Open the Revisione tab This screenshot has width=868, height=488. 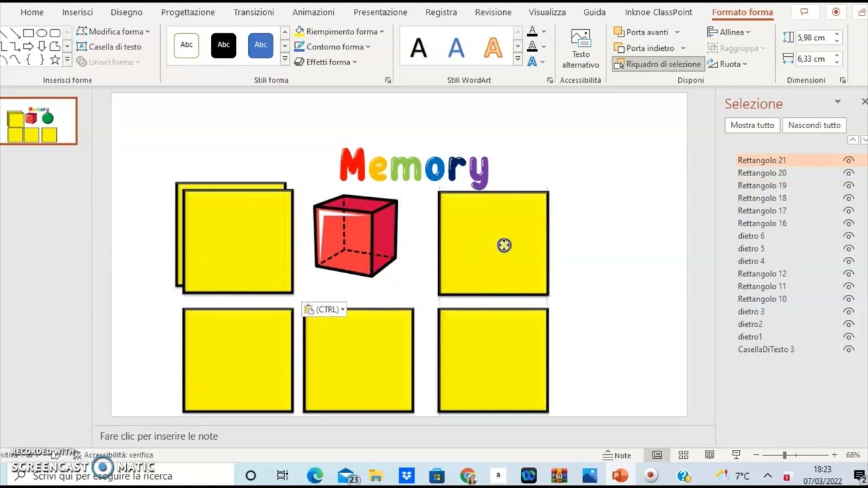pos(493,12)
